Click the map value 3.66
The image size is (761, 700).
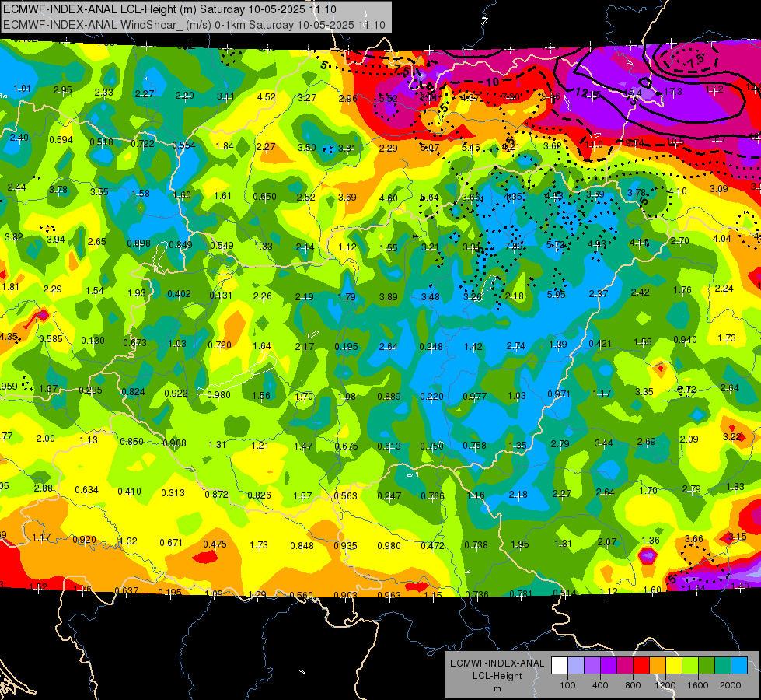[x=693, y=539]
